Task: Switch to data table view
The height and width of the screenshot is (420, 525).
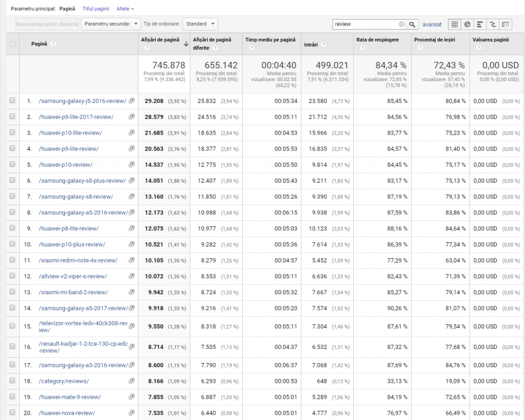Action: 454,24
